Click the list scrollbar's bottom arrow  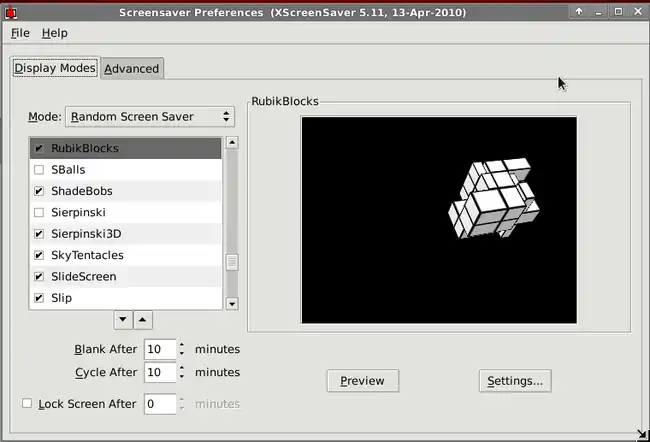point(232,303)
